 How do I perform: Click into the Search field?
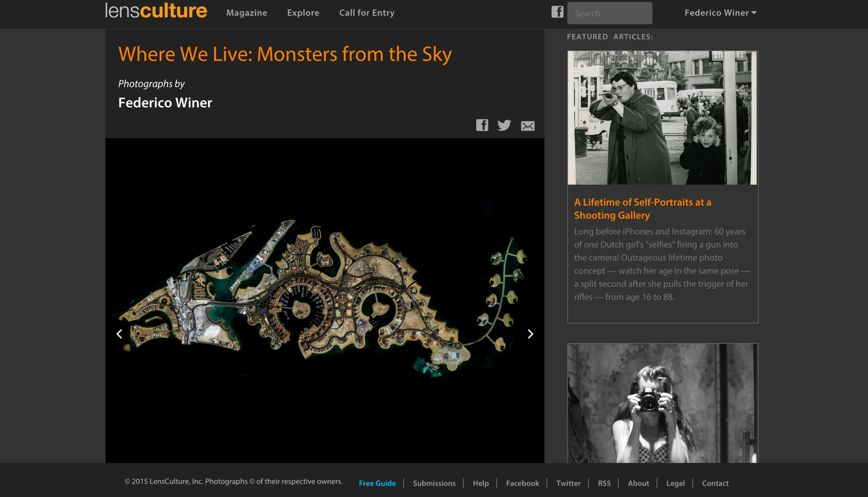click(x=610, y=13)
